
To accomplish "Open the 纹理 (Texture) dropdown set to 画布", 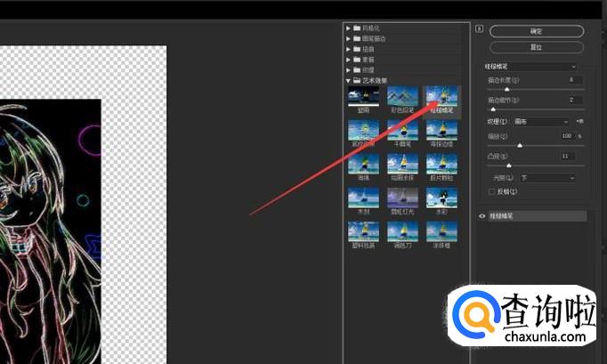I will (541, 122).
